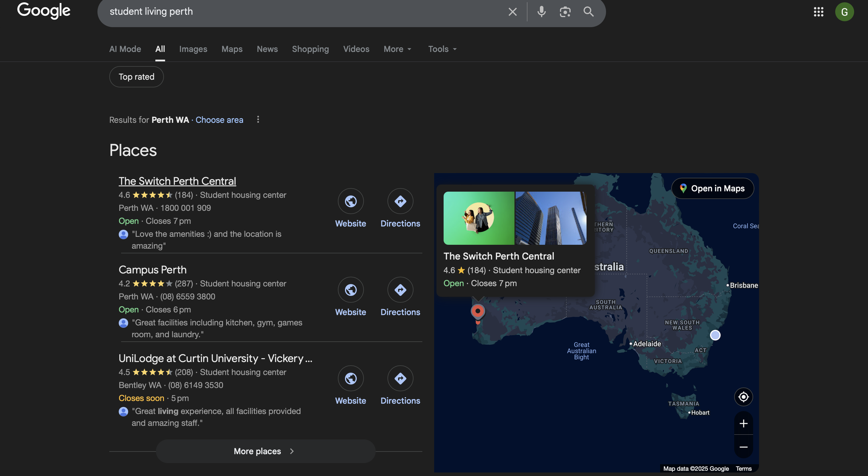Open the Google apps grid
Image resolution: width=868 pixels, height=476 pixels.
pyautogui.click(x=818, y=12)
